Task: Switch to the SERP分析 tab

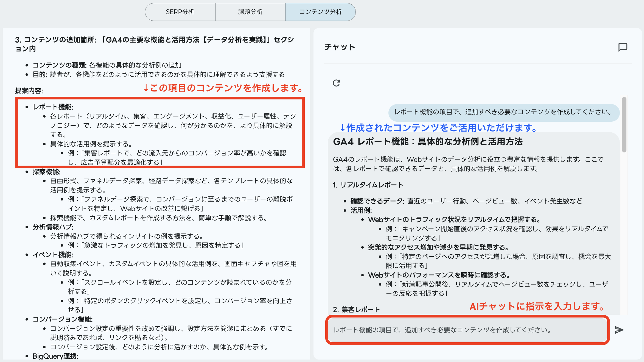Action: coord(180,12)
